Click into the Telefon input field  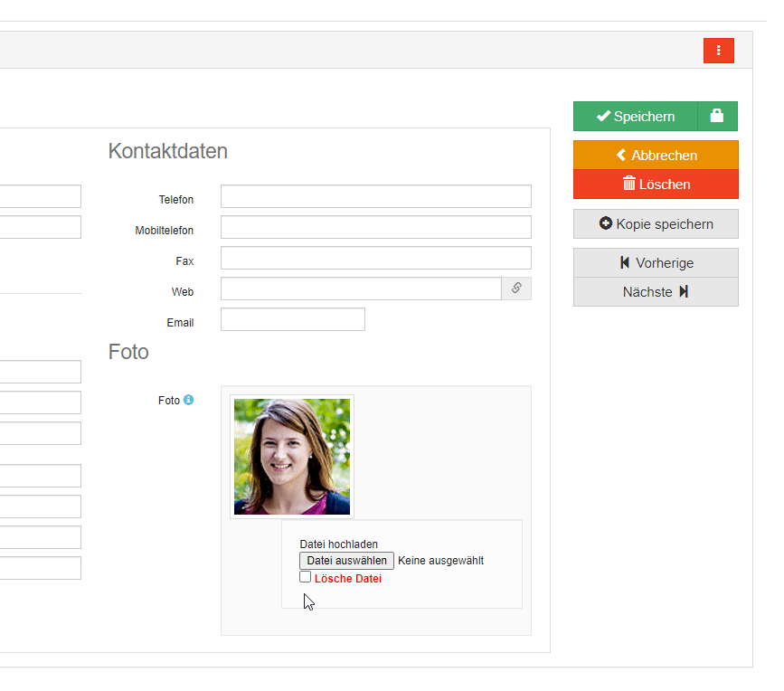(376, 196)
